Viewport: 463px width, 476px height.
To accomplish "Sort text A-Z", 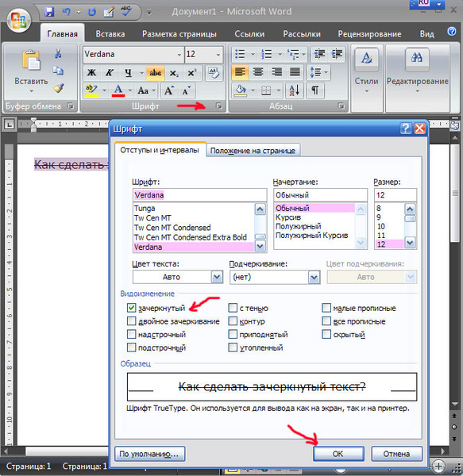I will pos(294,90).
